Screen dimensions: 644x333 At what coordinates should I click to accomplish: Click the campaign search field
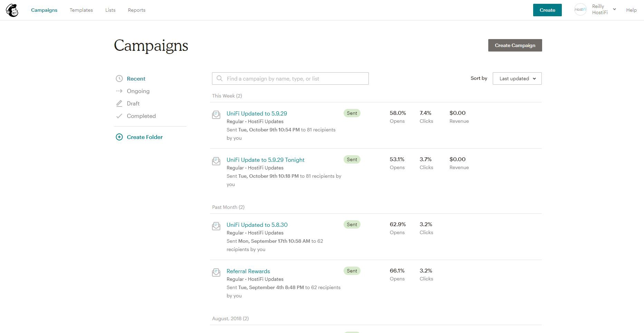(290, 78)
